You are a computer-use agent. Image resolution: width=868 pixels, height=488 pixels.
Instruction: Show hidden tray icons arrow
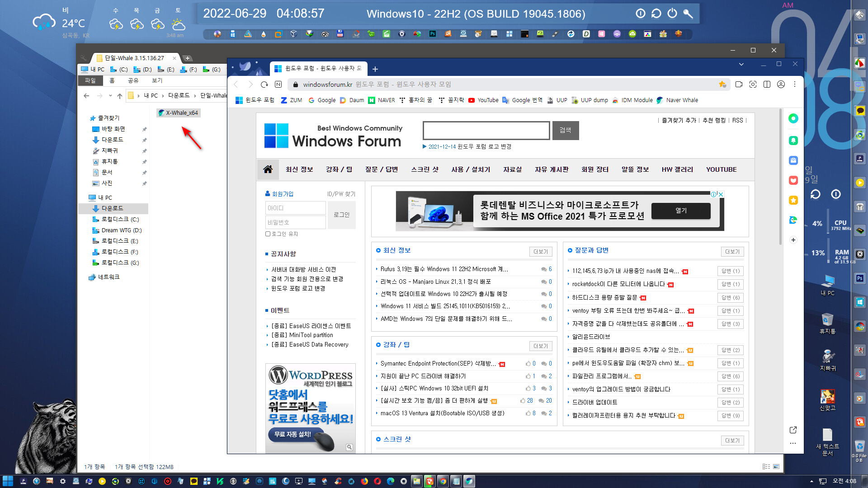click(811, 481)
